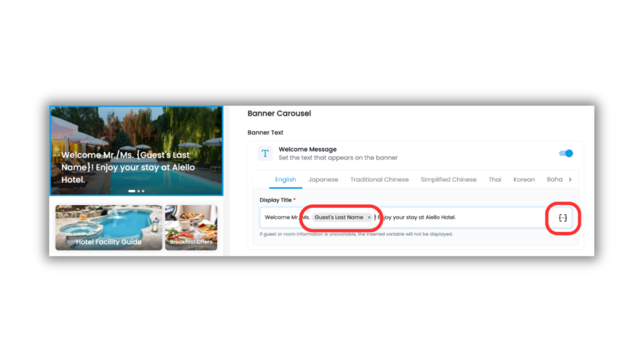Switch to the Japanese tab
The height and width of the screenshot is (362, 644).
(x=323, y=180)
